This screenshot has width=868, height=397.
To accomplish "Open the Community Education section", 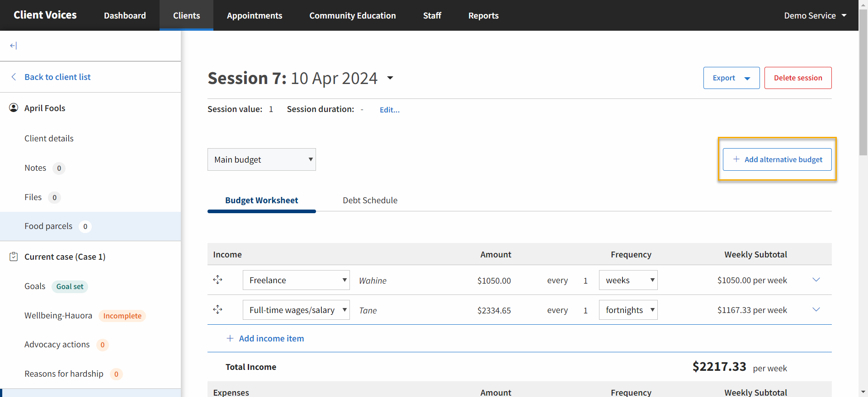I will pyautogui.click(x=353, y=15).
